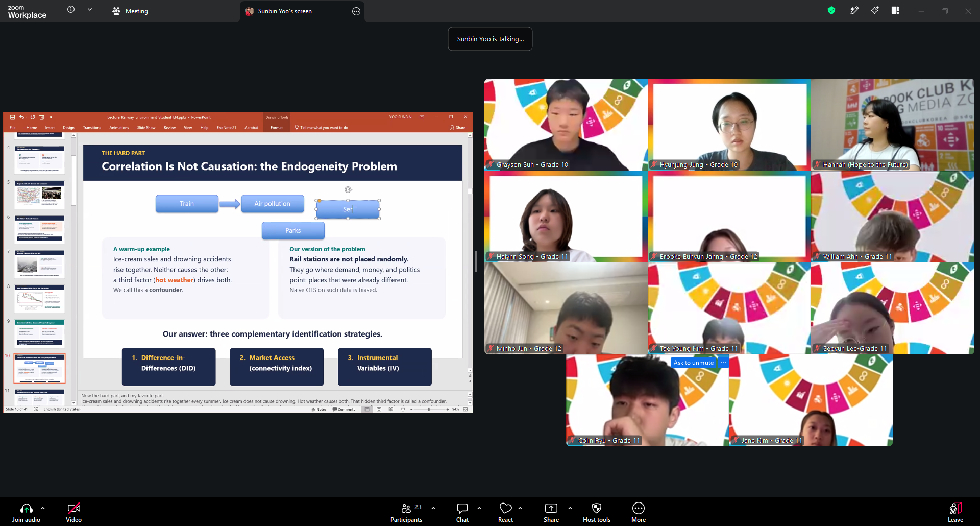Screen dimensions: 980x527
Task: Click the zoom out minus button
Action: (411, 409)
